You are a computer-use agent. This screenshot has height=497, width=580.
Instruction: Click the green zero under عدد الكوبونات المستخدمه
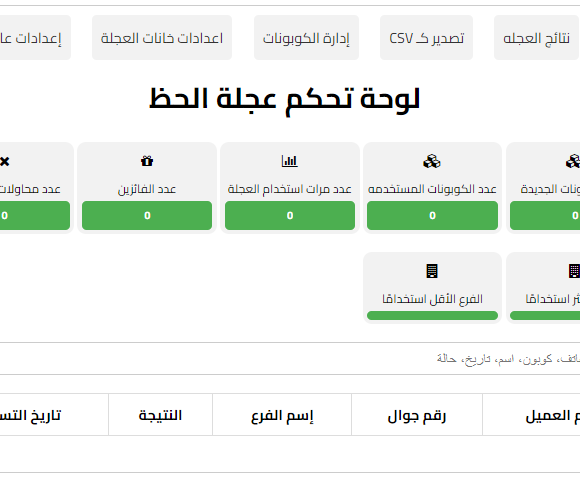pos(432,216)
